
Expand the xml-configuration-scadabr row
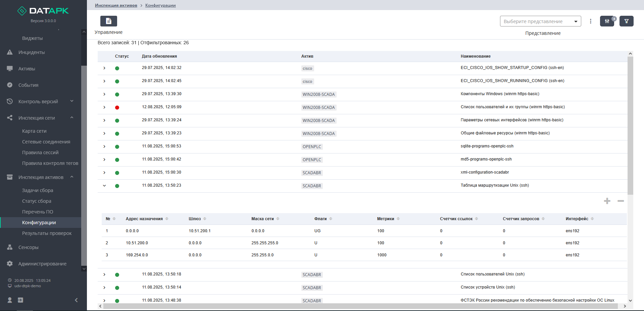click(104, 173)
